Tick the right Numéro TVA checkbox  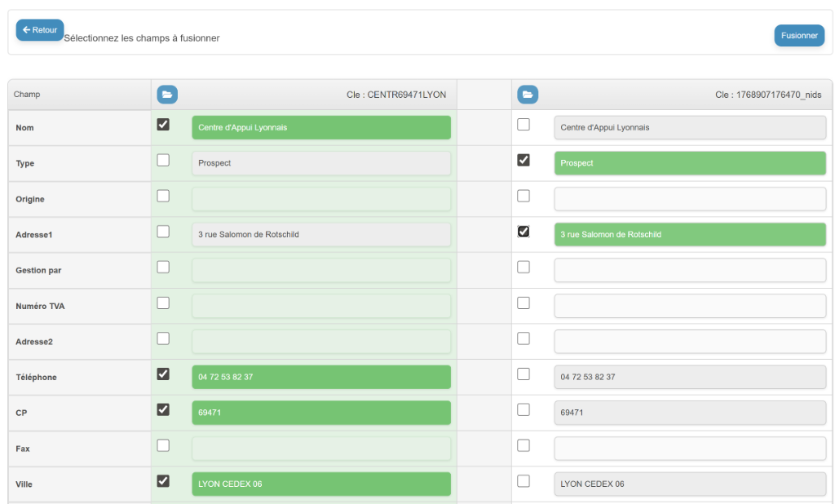coord(524,303)
